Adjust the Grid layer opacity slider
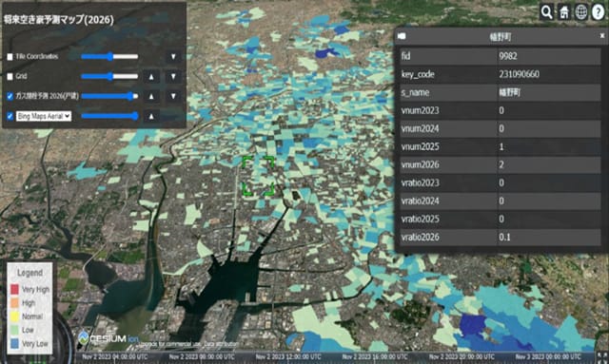 click(x=109, y=76)
